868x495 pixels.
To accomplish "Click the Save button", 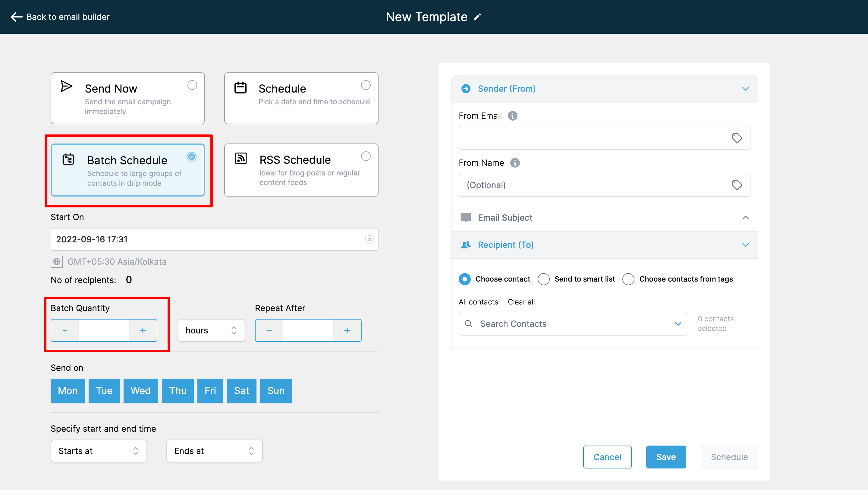I will point(665,457).
